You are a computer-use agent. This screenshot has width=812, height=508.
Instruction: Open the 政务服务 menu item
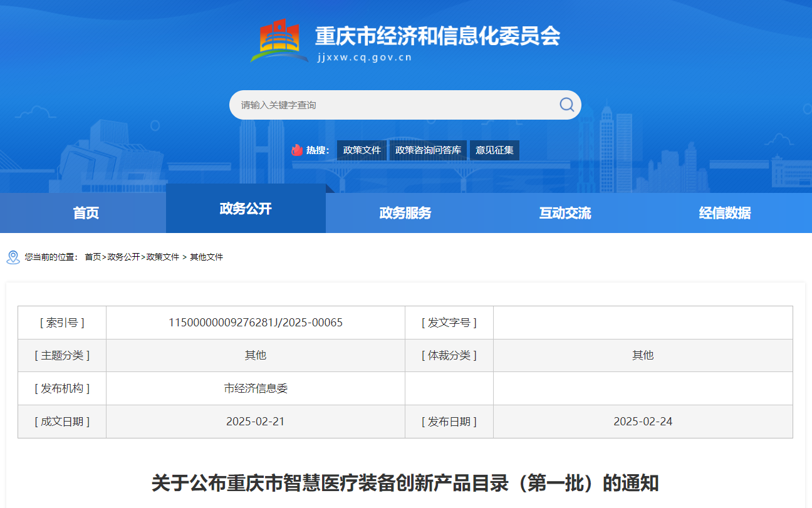[x=405, y=213]
